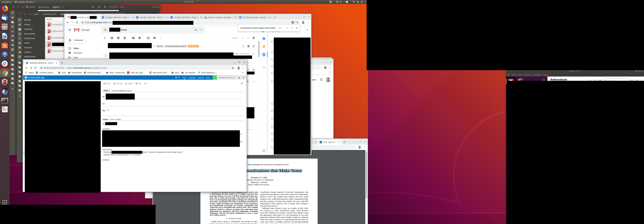Show Gmail search options dropdown arrow
This screenshot has width=644, height=224.
pyautogui.click(x=201, y=30)
